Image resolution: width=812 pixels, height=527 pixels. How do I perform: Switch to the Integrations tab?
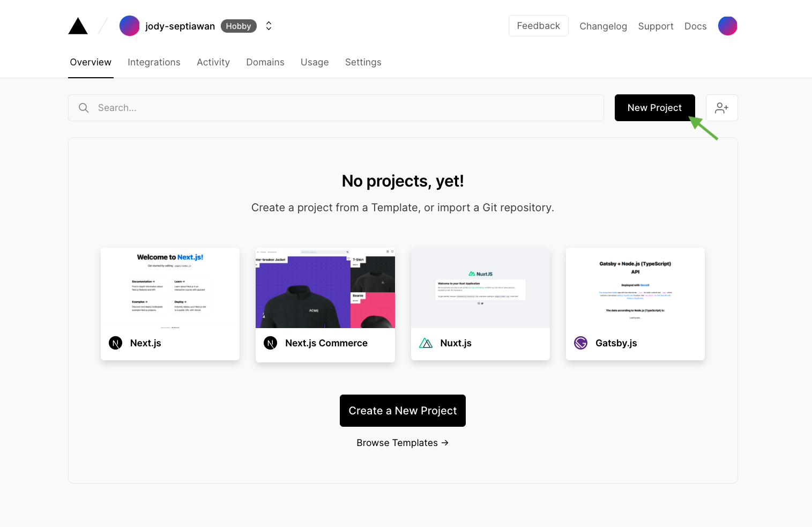point(154,62)
